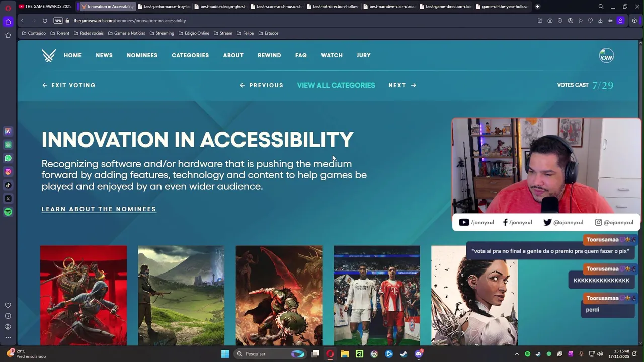
Task: Open the Downloads icon in the toolbar
Action: click(x=600, y=21)
